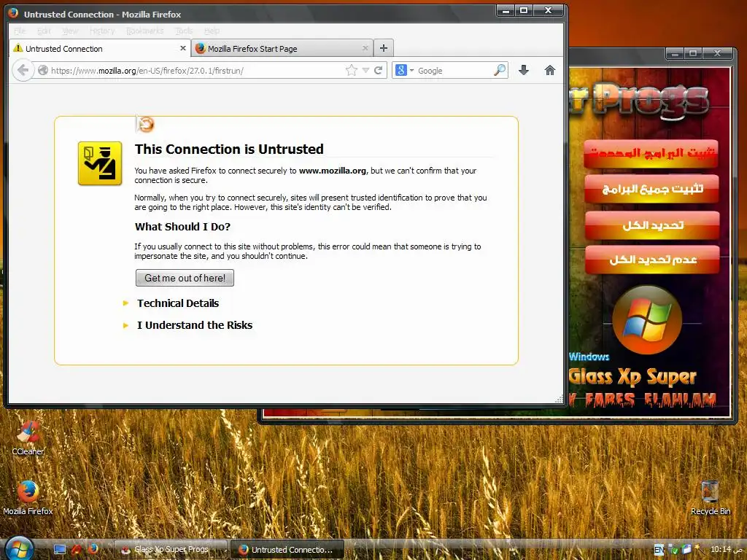This screenshot has width=747, height=560.
Task: Click تثبيت جميع البرامج in Progs window
Action: pyautogui.click(x=651, y=189)
